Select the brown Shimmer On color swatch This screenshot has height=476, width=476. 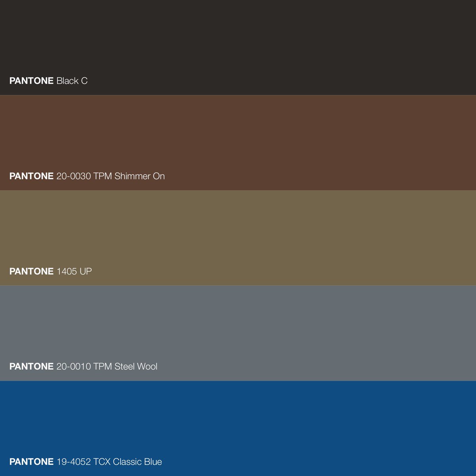tap(238, 143)
